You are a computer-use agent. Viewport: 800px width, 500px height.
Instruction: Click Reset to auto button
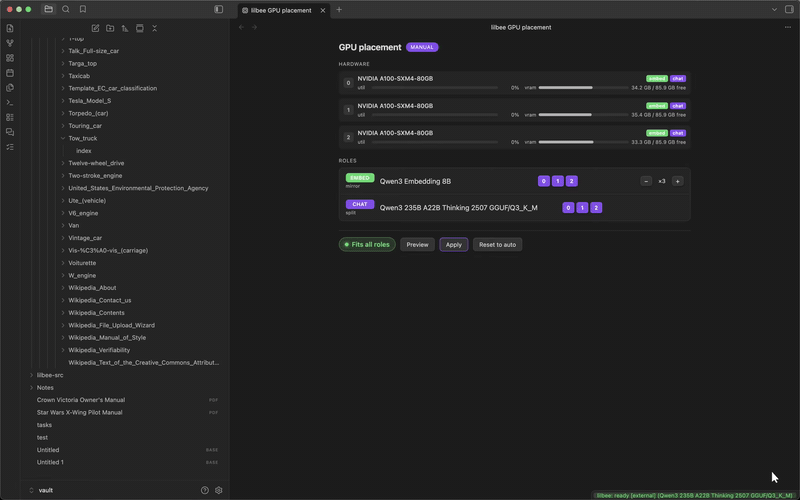497,244
